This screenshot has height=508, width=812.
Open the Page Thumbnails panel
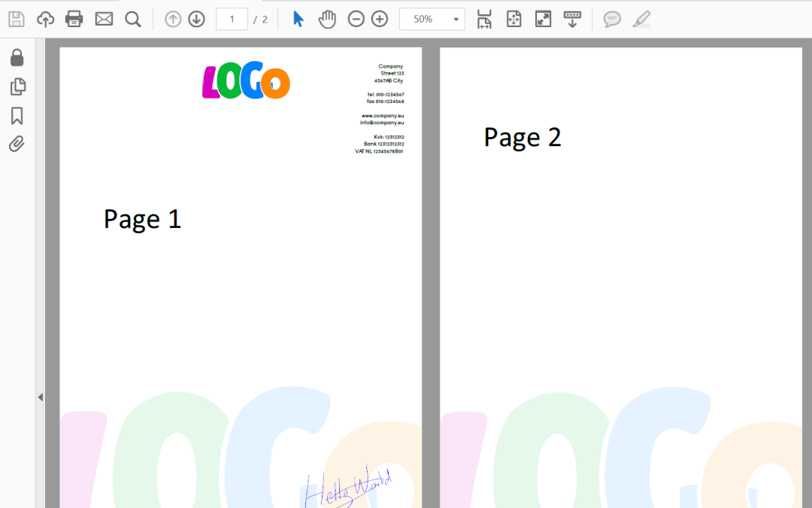17,87
